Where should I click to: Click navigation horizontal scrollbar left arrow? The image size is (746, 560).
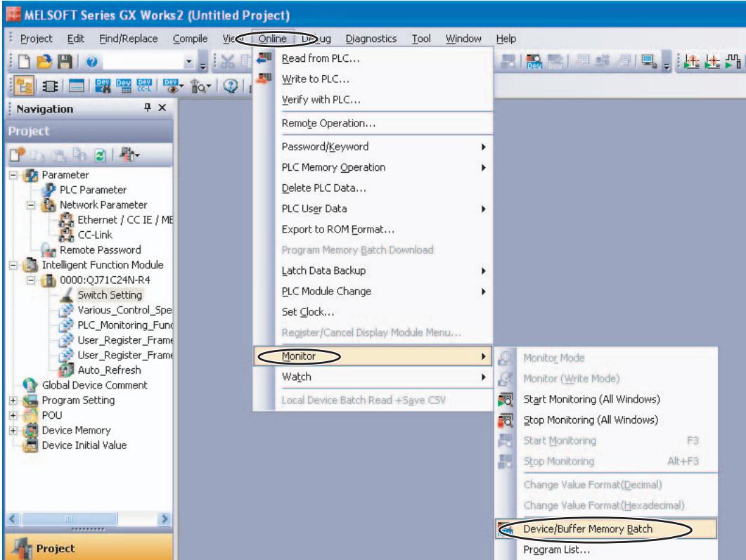(x=13, y=519)
